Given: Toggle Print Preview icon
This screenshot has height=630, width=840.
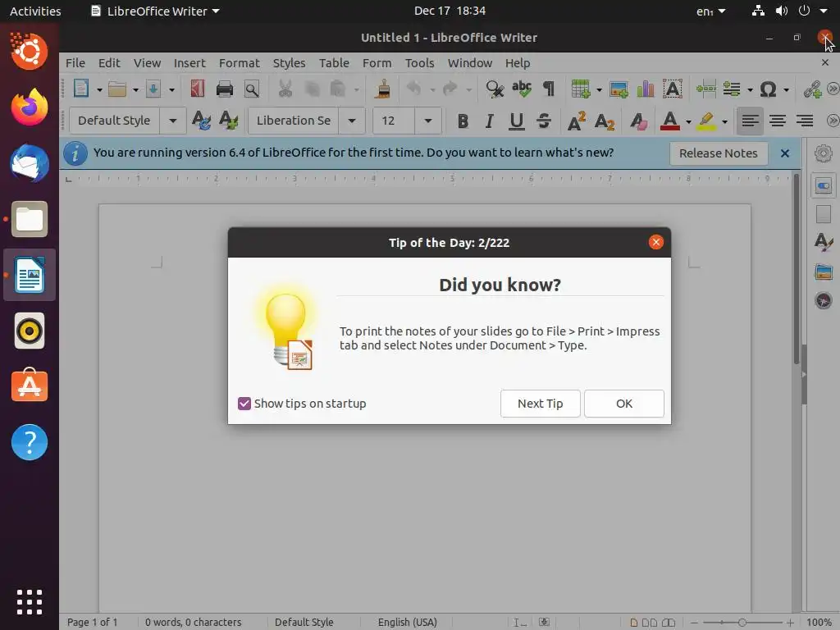Looking at the screenshot, I should [251, 89].
